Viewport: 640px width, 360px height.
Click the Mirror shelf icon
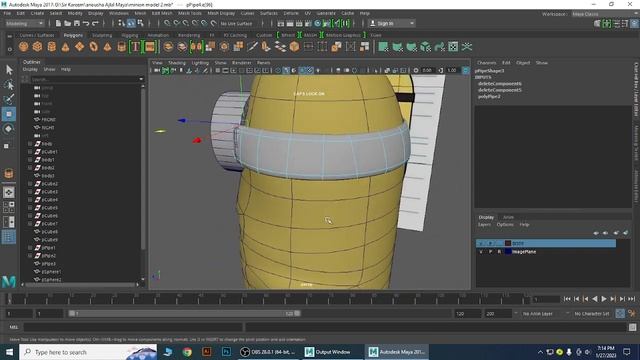click(x=196, y=47)
